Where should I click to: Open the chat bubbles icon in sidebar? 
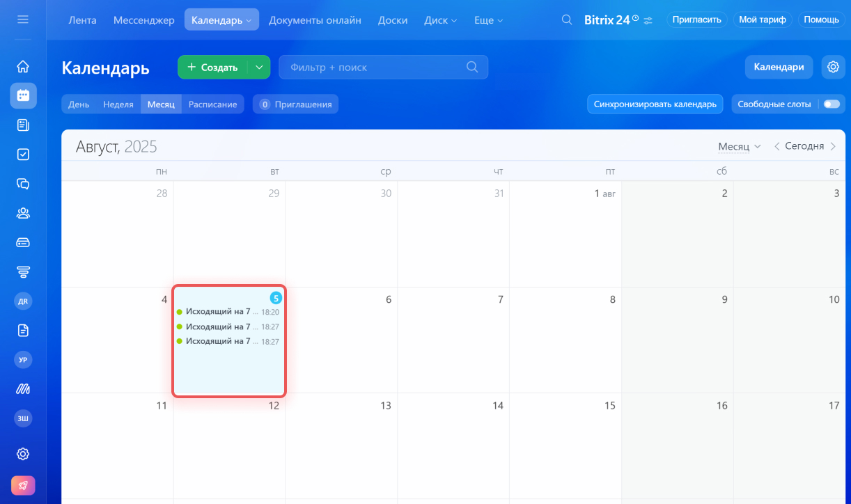[x=23, y=184]
